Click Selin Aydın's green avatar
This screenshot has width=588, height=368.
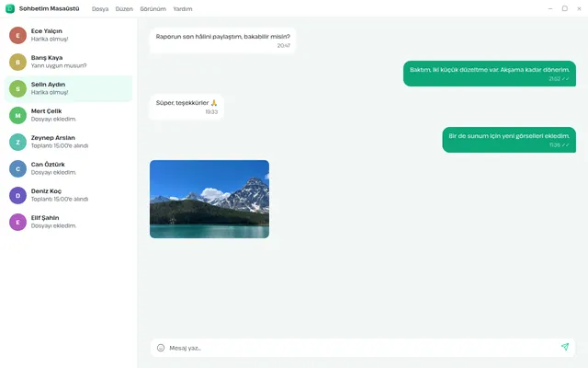pos(17,88)
